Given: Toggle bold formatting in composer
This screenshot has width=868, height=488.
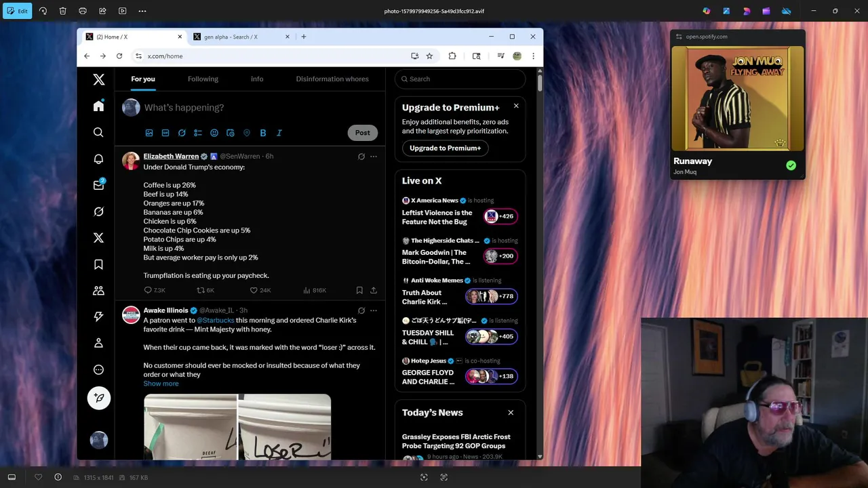Looking at the screenshot, I should pyautogui.click(x=263, y=133).
